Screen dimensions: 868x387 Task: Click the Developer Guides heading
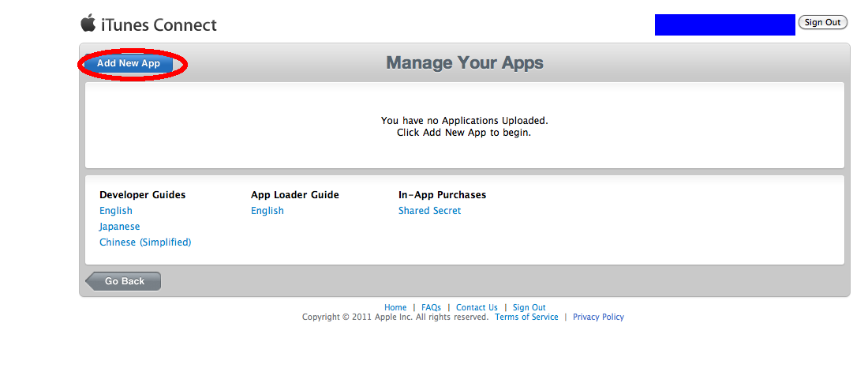coord(142,195)
